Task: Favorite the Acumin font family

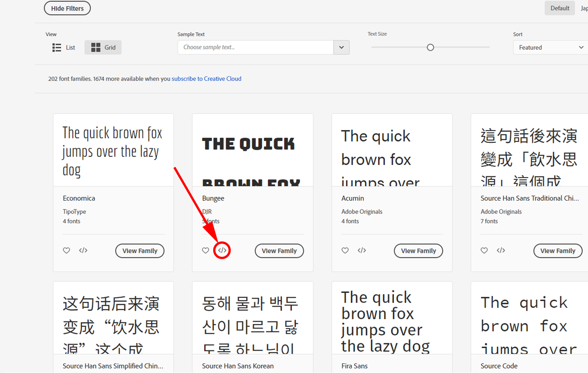Action: click(x=345, y=250)
